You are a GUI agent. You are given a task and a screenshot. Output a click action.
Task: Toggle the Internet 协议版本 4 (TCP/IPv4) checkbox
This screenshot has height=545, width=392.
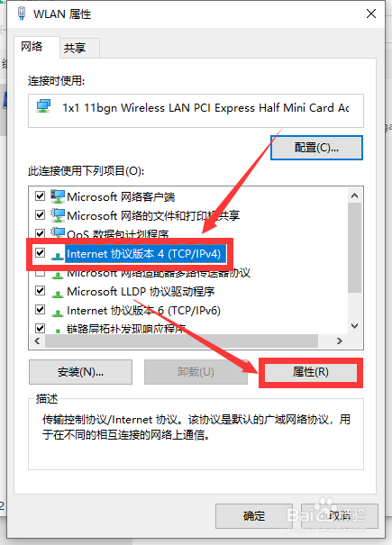click(x=40, y=252)
